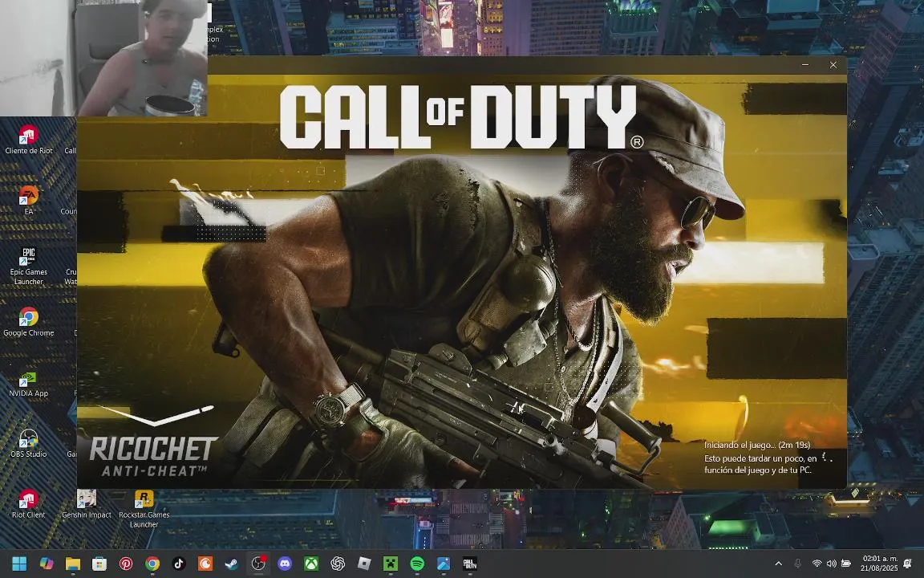The image size is (924, 578).
Task: Close the Call of Duty launcher window
Action: 833,65
